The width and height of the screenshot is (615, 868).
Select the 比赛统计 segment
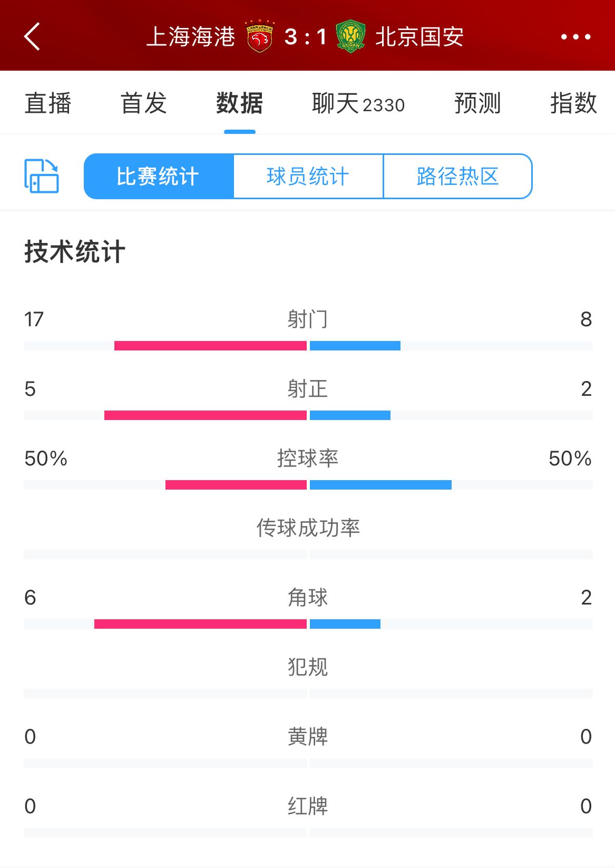[158, 176]
